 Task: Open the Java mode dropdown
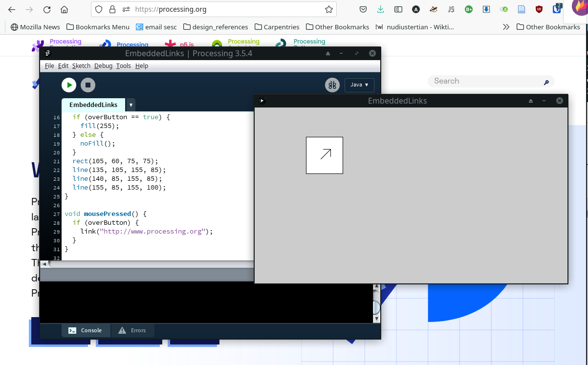359,85
